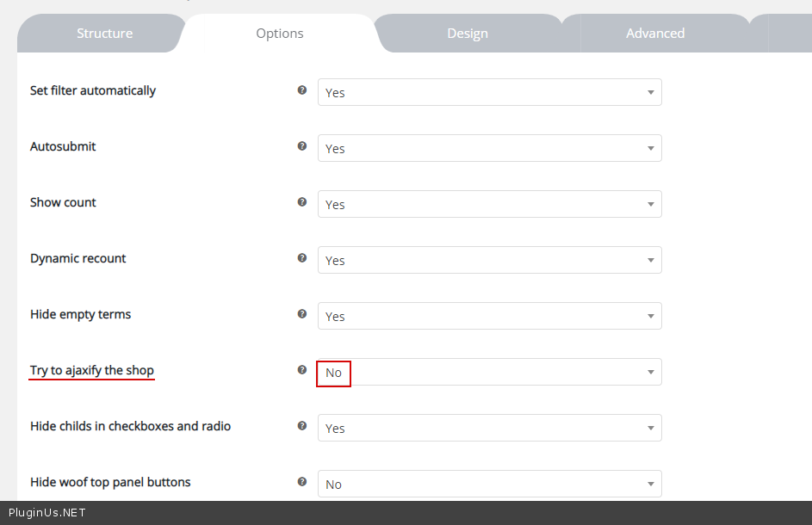The width and height of the screenshot is (812, 525).
Task: Open the Show count select box
Action: coord(489,204)
